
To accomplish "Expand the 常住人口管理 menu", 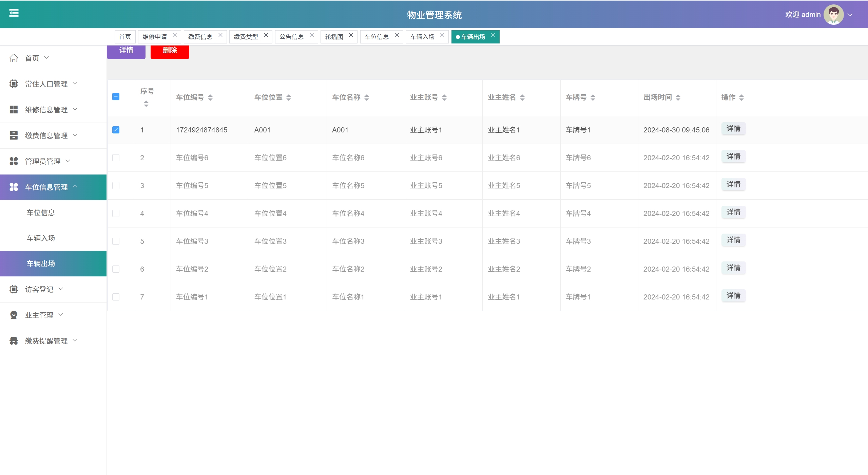I will pos(46,84).
